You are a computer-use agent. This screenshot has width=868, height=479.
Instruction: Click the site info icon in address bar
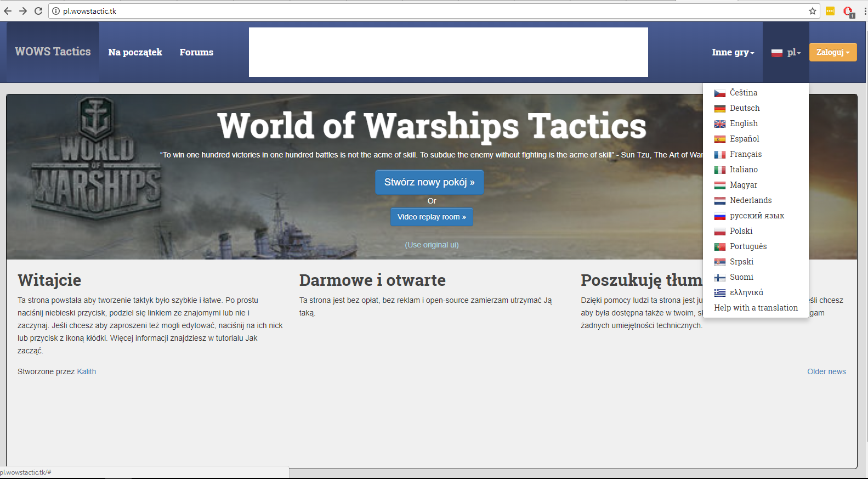56,11
